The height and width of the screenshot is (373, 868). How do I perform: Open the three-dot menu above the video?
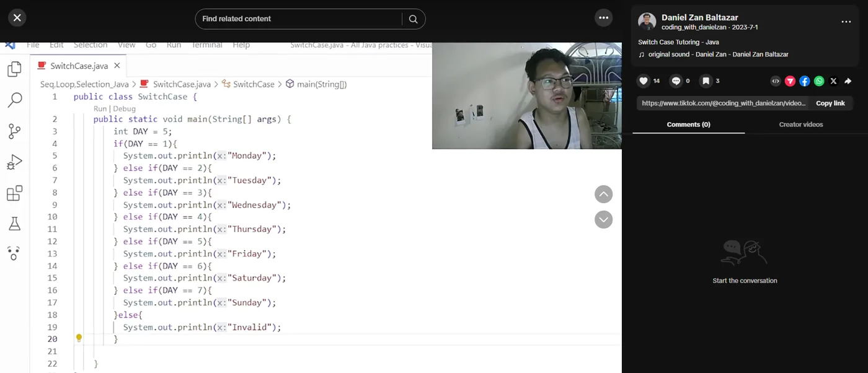[x=603, y=18]
